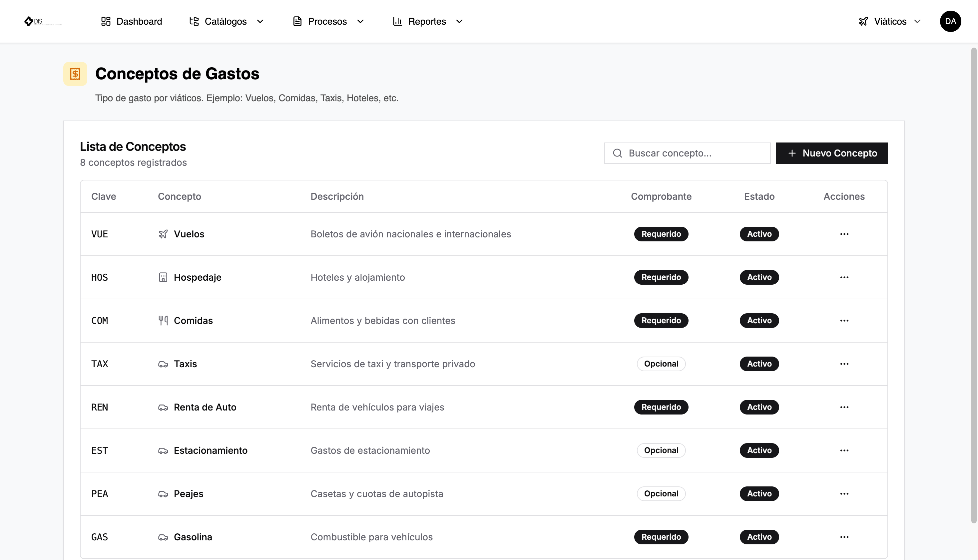
Task: Click the VUE clave cell
Action: (x=100, y=234)
